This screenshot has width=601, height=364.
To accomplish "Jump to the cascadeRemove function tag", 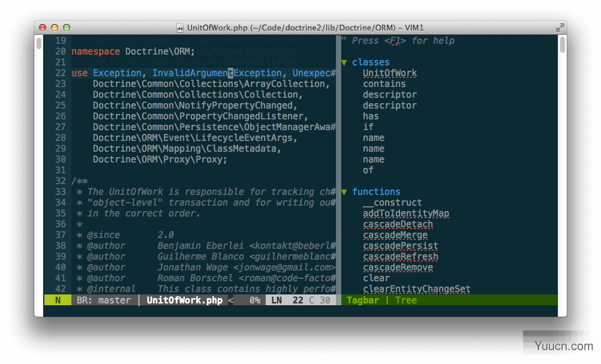I will pos(398,267).
